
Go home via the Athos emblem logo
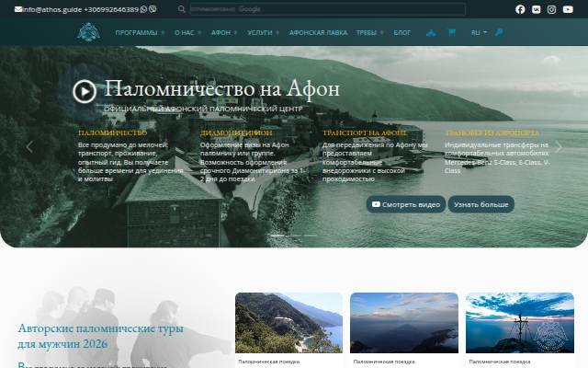tap(88, 32)
